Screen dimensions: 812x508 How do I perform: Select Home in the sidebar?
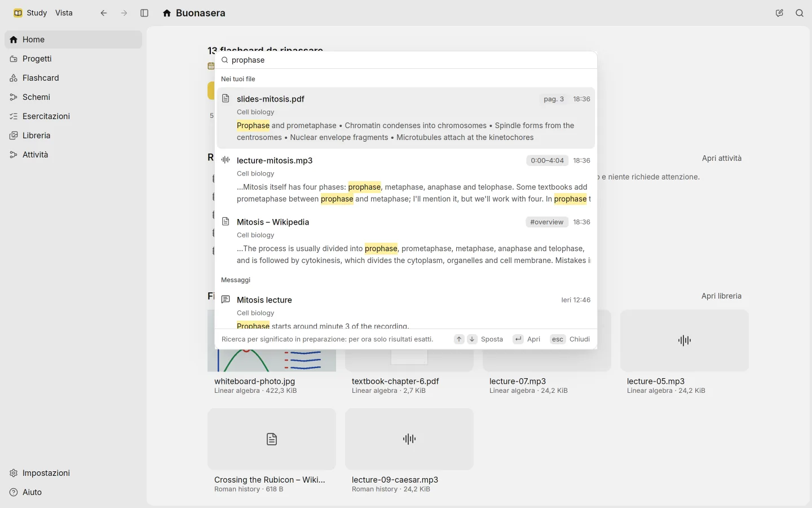73,40
